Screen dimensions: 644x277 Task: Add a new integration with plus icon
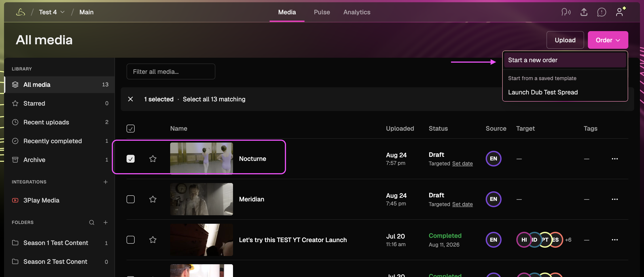106,182
